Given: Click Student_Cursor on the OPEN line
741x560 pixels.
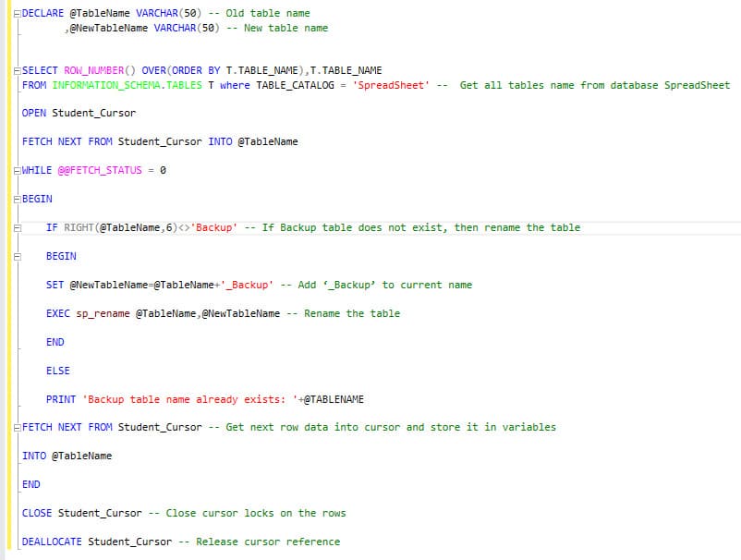Looking at the screenshot, I should click(93, 113).
